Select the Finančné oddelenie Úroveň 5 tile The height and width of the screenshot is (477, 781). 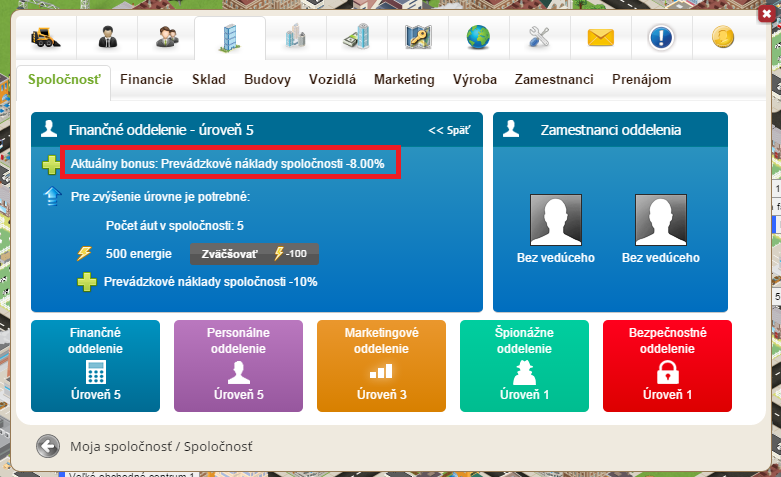click(x=95, y=366)
